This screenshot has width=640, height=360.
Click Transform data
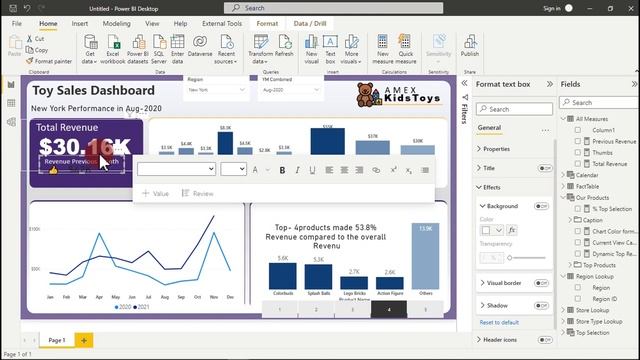click(260, 49)
